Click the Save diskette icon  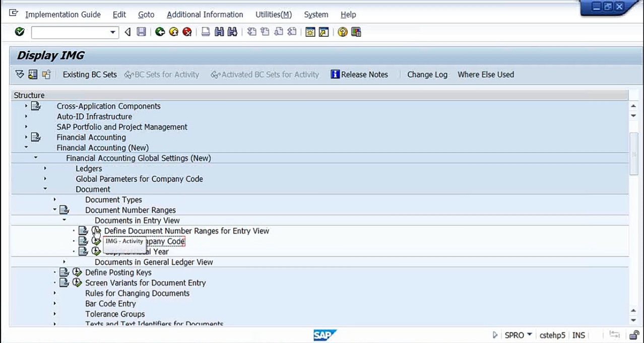(x=142, y=32)
